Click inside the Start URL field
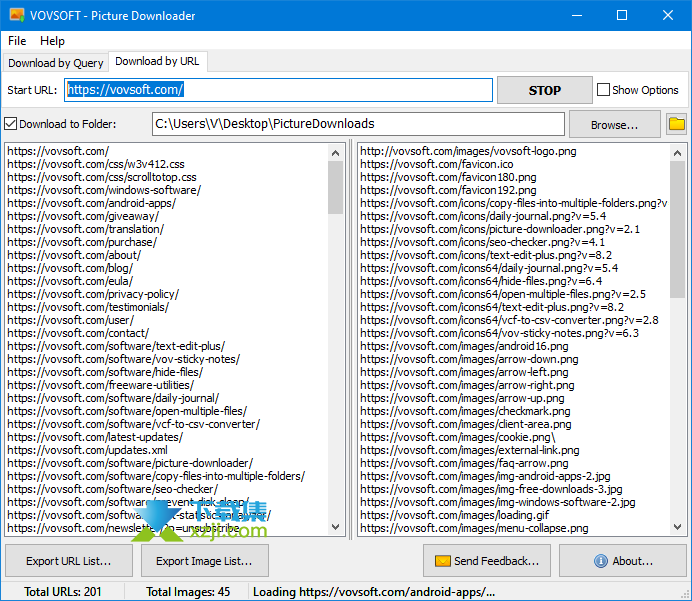Viewport: 692px width, 601px height. click(x=278, y=90)
